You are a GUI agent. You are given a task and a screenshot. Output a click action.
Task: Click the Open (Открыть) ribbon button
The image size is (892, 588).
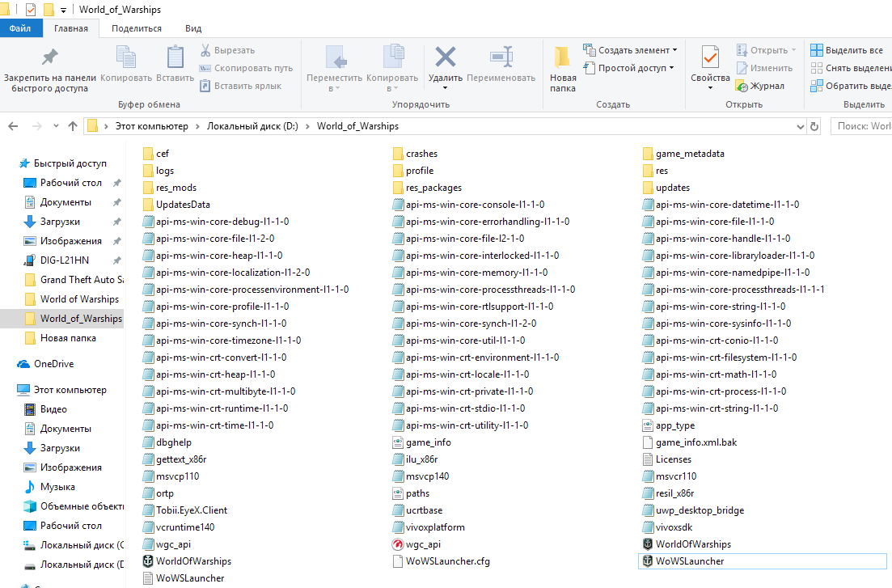pos(766,50)
